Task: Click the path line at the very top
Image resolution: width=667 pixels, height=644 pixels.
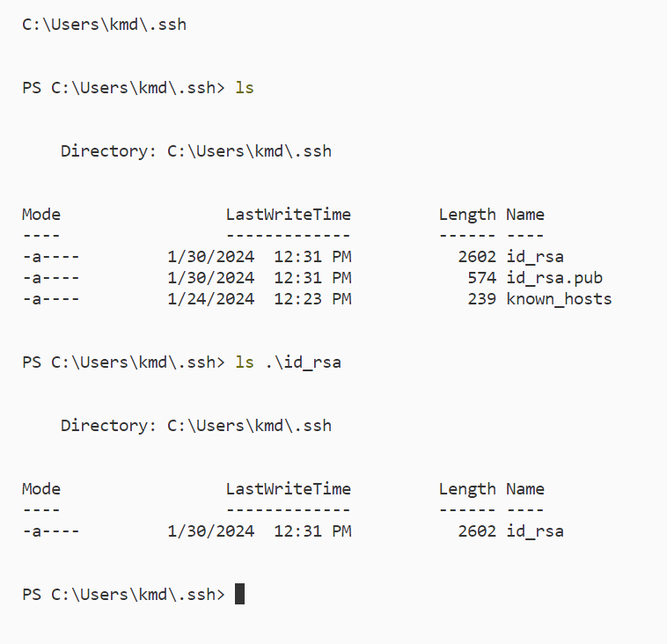Action: [x=104, y=25]
